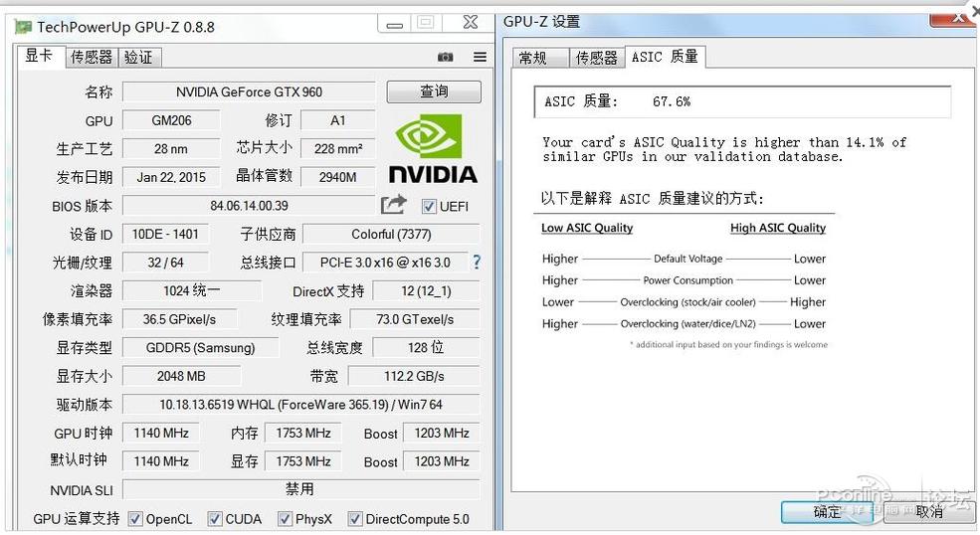Click the GPU时钟 row Boost 1203 MHz
This screenshot has width=980, height=535.
442,433
